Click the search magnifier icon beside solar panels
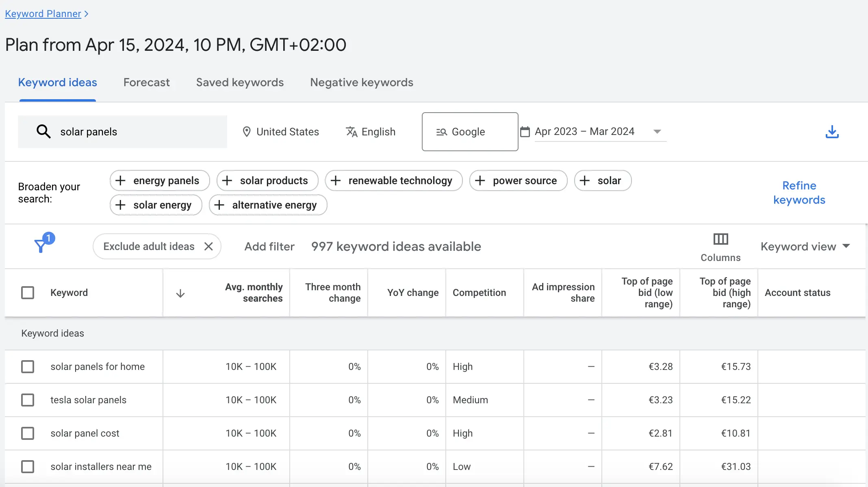The image size is (868, 487). (43, 131)
